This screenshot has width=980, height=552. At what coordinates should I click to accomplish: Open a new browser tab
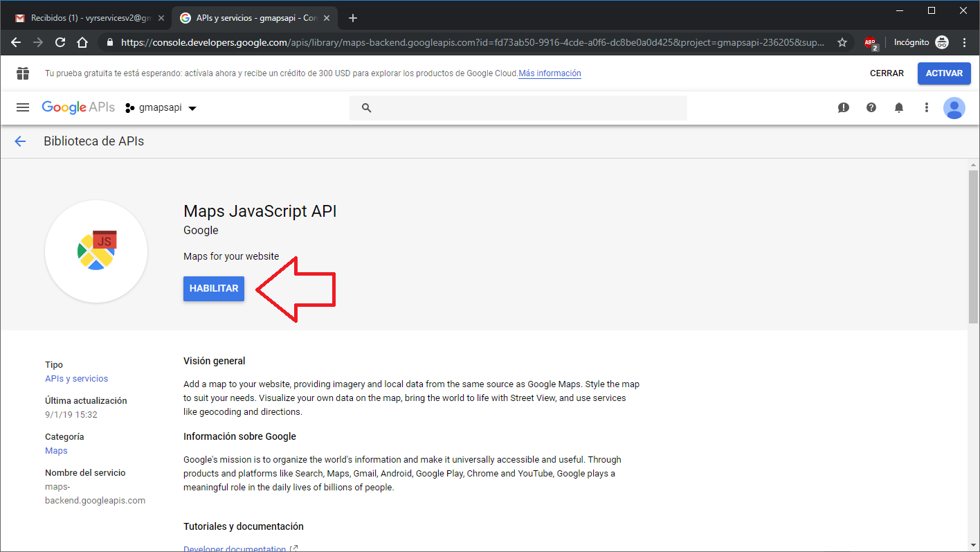(x=353, y=18)
